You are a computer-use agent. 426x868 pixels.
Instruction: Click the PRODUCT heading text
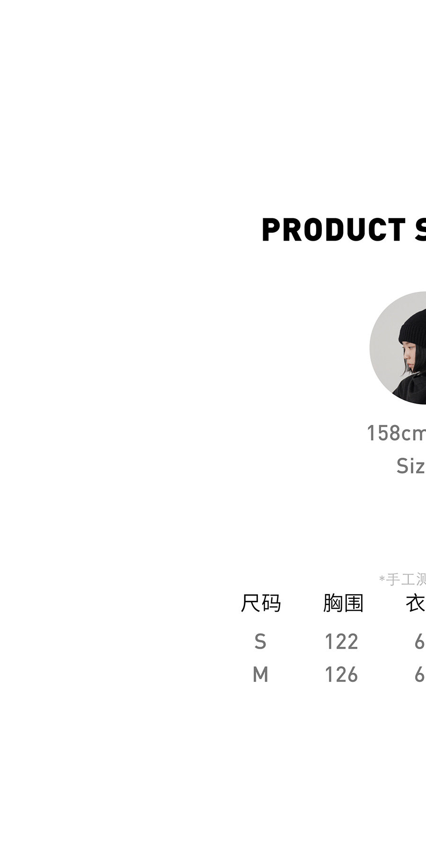334,230
